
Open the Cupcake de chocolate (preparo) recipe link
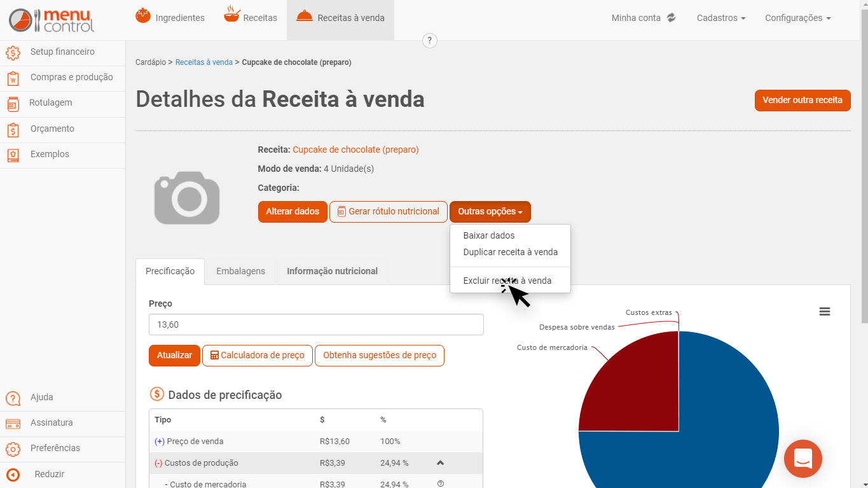pos(355,150)
